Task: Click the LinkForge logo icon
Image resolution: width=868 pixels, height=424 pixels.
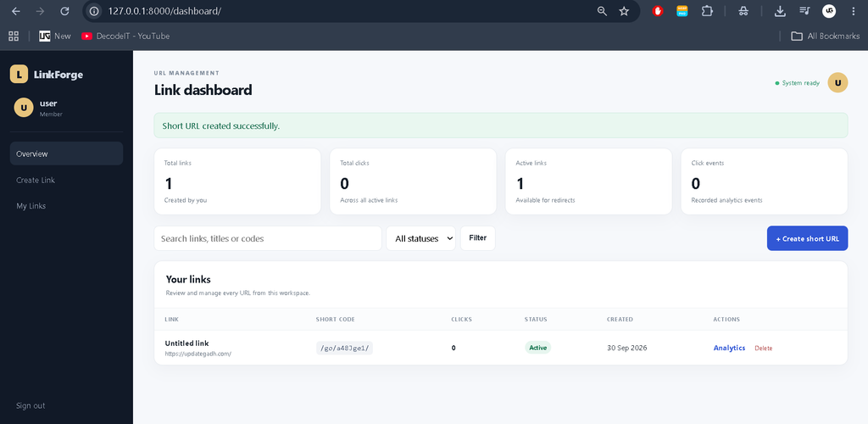Action: click(x=19, y=74)
